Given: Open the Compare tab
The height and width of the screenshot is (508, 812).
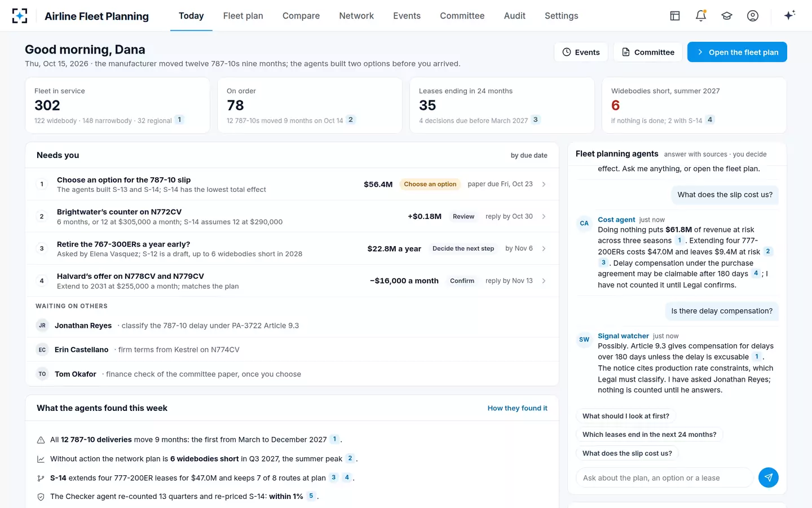Looking at the screenshot, I should coord(301,16).
